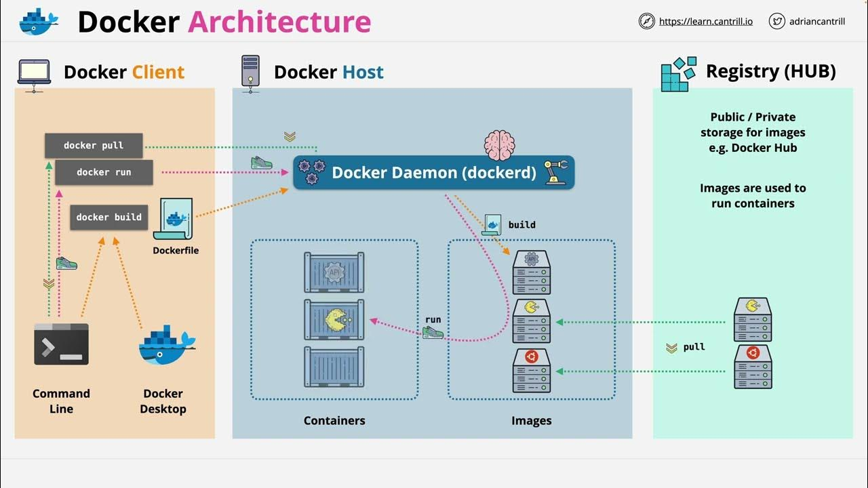Click the docker run command box
The width and height of the screenshot is (868, 488).
104,173
